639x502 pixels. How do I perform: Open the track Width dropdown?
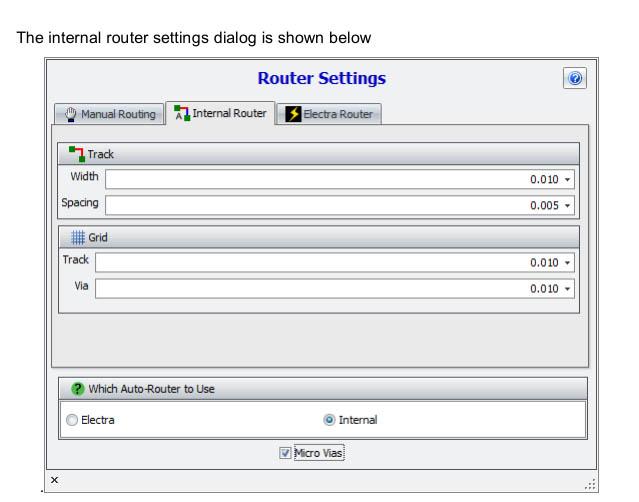coord(569,180)
